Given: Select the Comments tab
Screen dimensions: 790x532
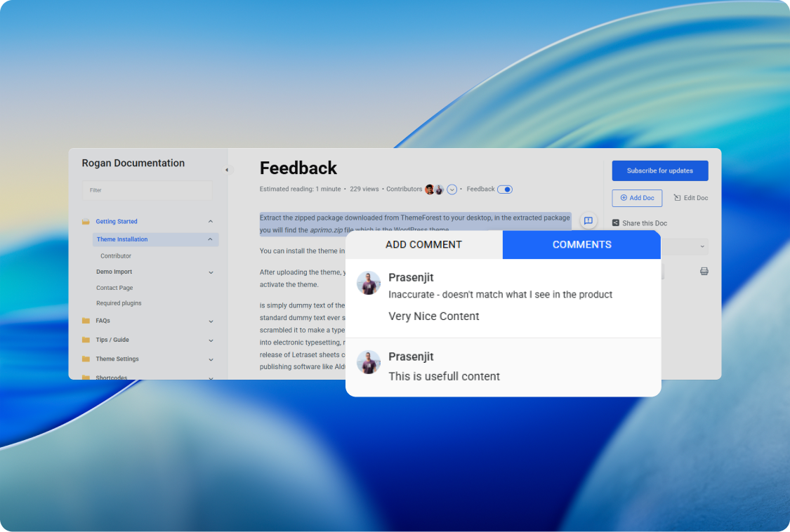Looking at the screenshot, I should (581, 245).
